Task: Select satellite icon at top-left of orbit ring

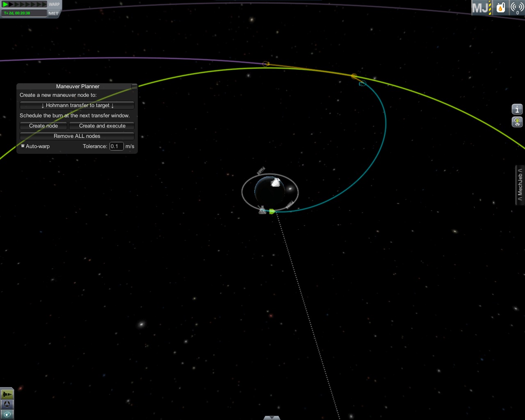Action: (x=261, y=171)
